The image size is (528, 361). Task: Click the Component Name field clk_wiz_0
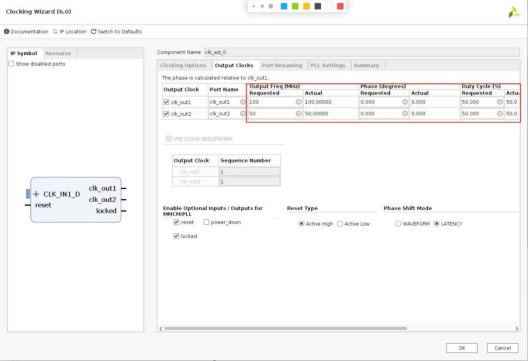pyautogui.click(x=362, y=52)
